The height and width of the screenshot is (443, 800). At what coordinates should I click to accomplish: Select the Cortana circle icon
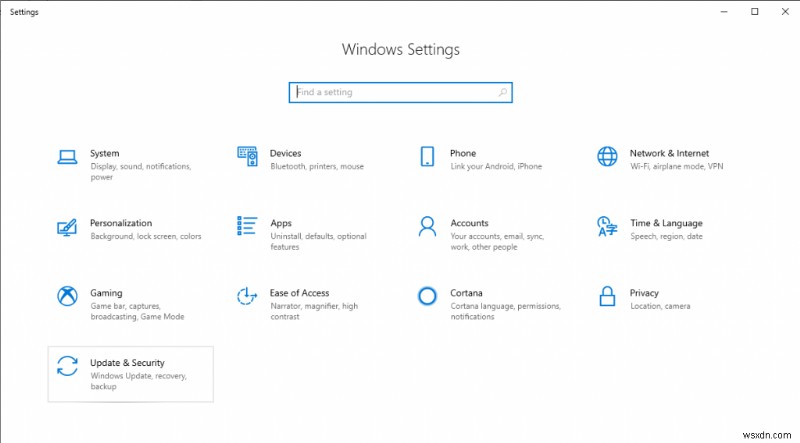coord(428,296)
